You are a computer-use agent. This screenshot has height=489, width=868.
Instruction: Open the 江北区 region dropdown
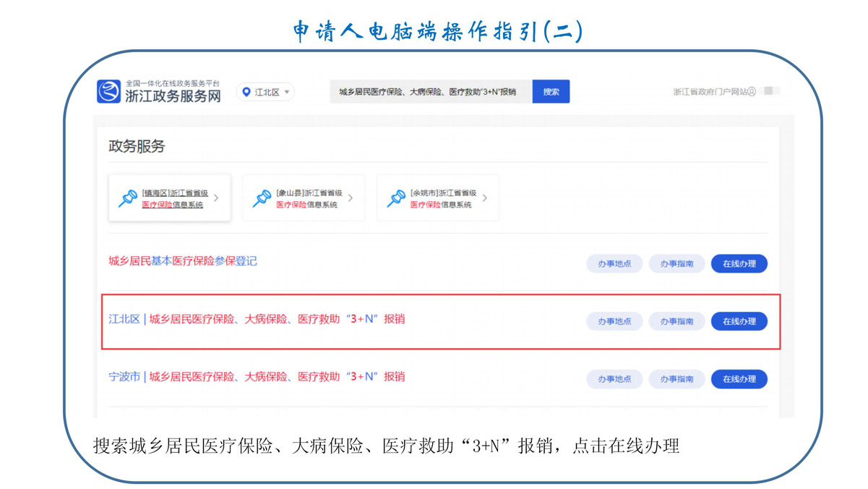[266, 93]
